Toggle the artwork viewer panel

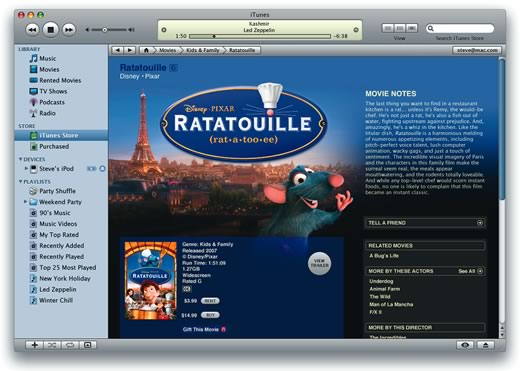click(88, 345)
